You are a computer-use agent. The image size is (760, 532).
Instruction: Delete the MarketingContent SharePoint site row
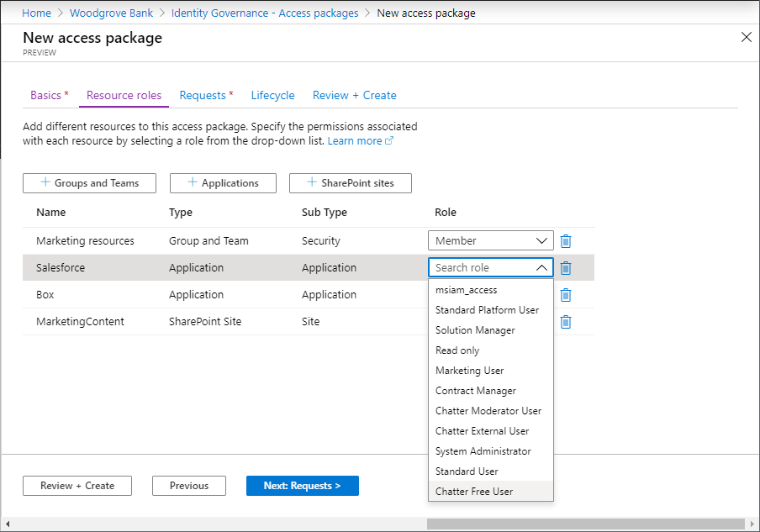point(566,322)
